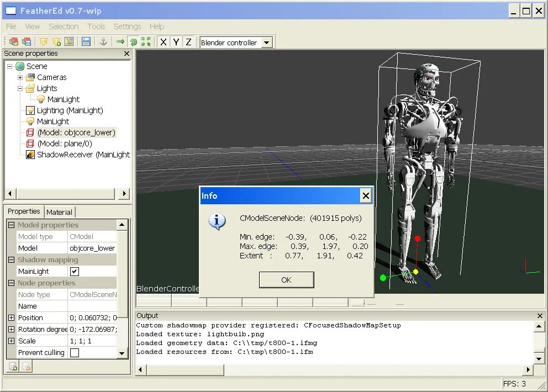Select the ShadowReceiver tree item
Screen dimensions: 548x392
83,155
